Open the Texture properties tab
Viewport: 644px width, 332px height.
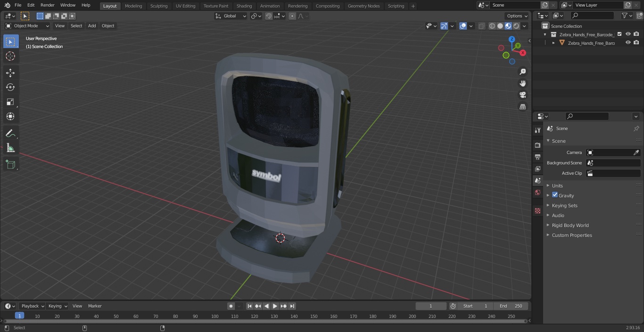click(537, 211)
